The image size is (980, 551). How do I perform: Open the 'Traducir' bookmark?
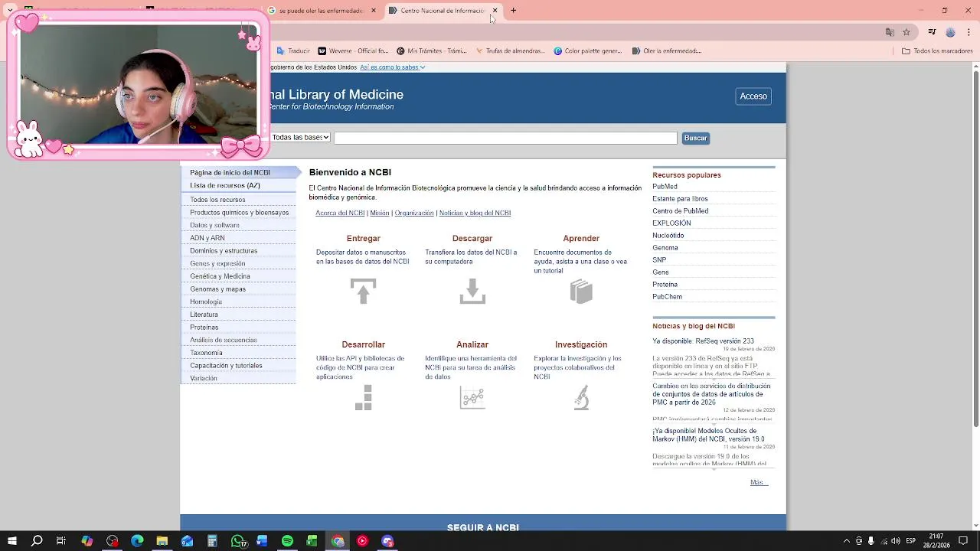click(293, 51)
